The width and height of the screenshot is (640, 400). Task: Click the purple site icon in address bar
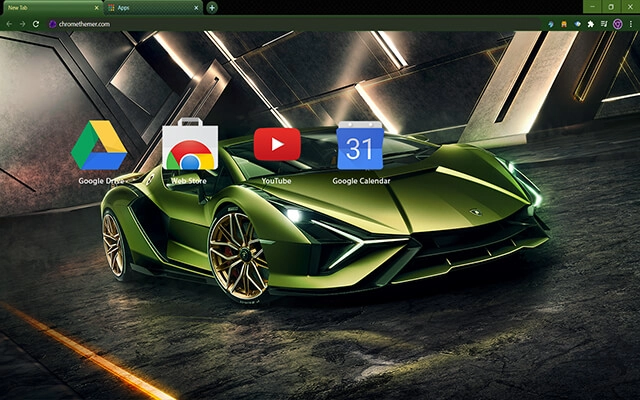point(52,24)
